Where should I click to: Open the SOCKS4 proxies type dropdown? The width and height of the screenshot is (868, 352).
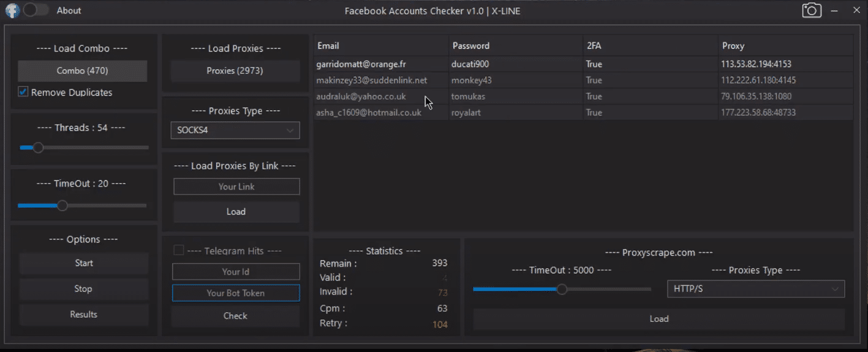coord(235,130)
